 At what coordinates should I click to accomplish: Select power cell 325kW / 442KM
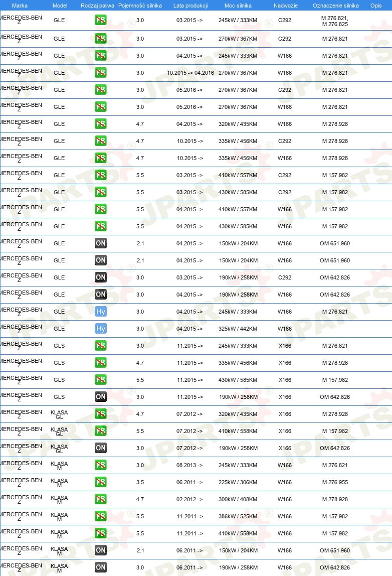click(238, 329)
